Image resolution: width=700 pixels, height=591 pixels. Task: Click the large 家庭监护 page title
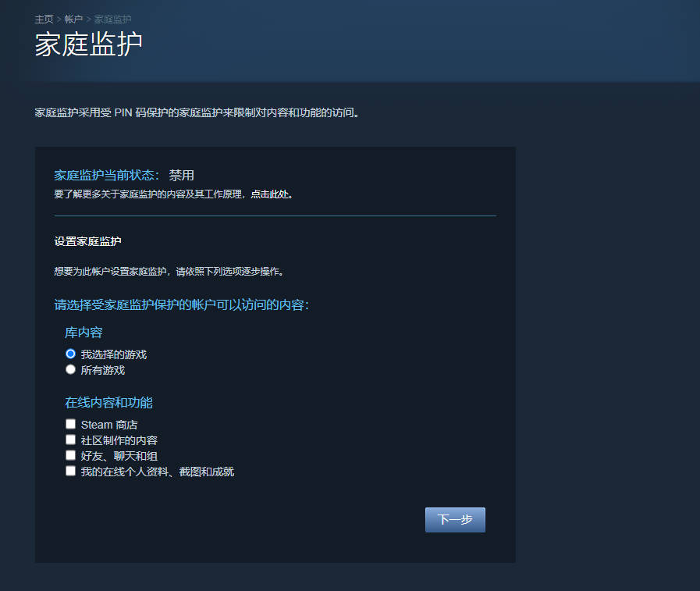88,45
